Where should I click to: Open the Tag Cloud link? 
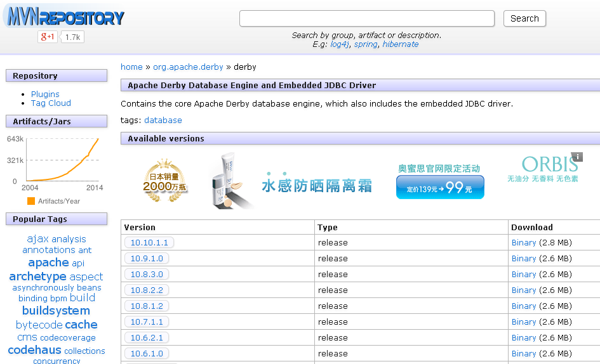pyautogui.click(x=51, y=103)
